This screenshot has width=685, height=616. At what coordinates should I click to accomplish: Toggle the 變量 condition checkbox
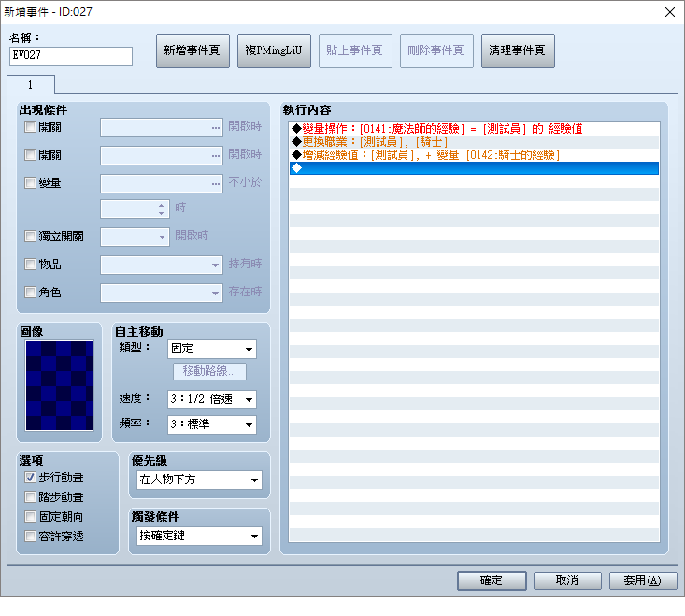tap(30, 182)
